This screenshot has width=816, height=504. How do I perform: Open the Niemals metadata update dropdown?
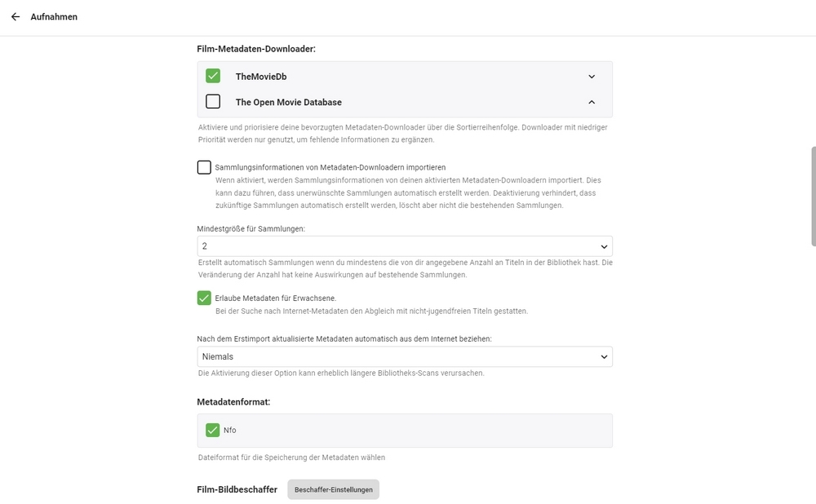404,356
